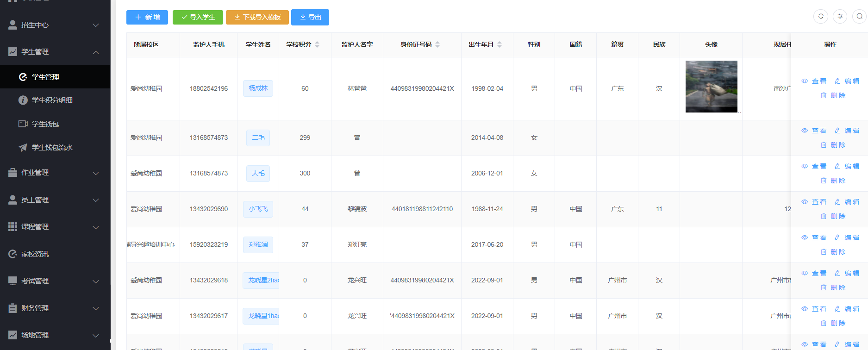Screen dimensions: 868x350
Task: Open 学生钱包流水 submenu item
Action: [55, 148]
